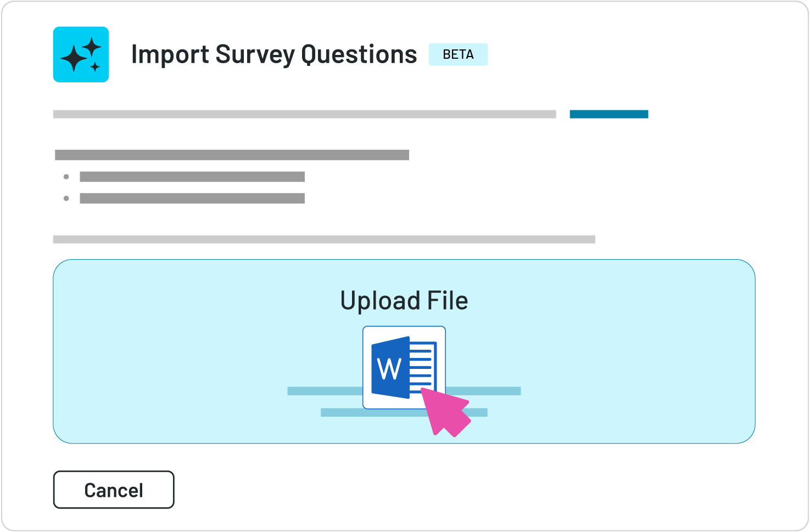Click the dark gray heading bar above bullets

coord(232,155)
